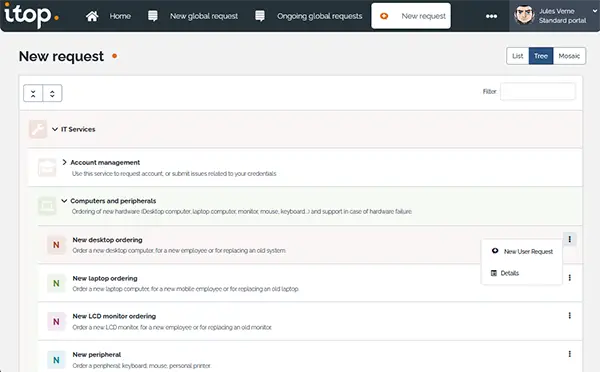Click the New request page heading

pos(61,56)
